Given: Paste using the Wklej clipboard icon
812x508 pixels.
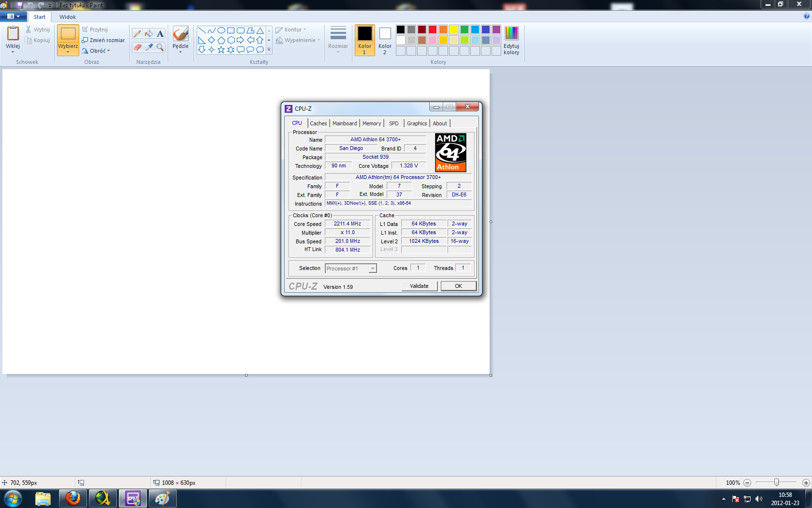Looking at the screenshot, I should 13,33.
